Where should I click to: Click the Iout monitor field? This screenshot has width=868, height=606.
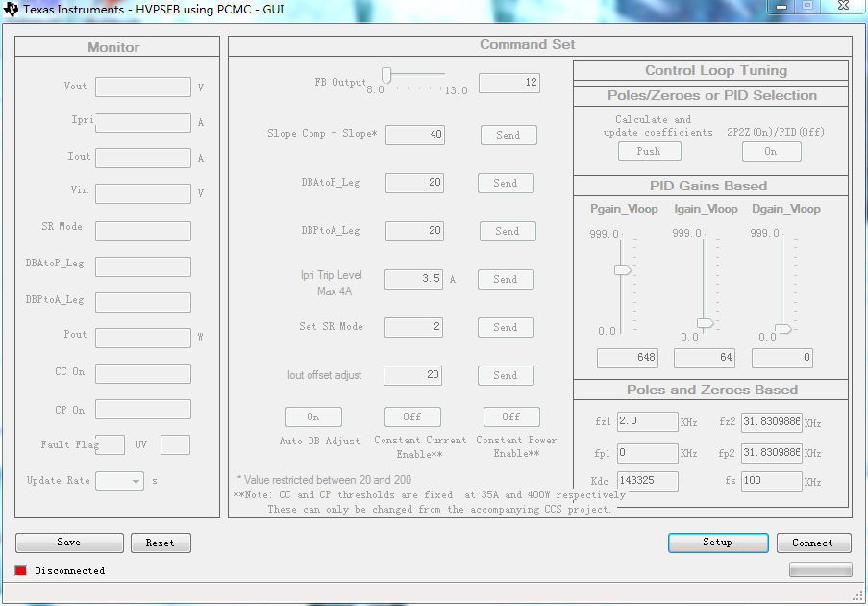click(143, 158)
